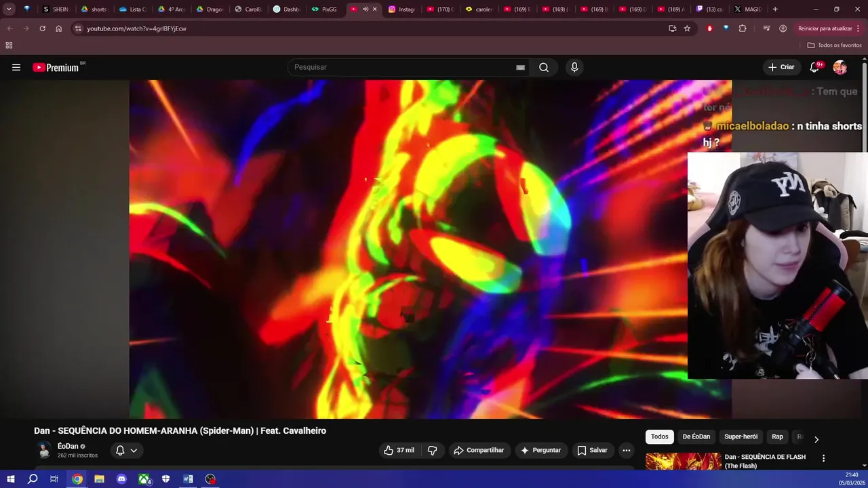The image size is (868, 488).
Task: Go back to the previous page
Action: click(9, 28)
